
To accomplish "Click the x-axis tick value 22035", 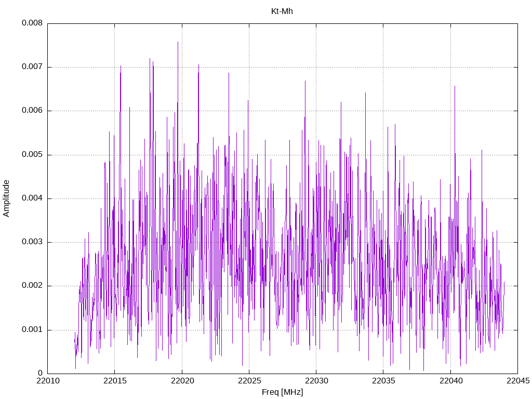I will [383, 381].
